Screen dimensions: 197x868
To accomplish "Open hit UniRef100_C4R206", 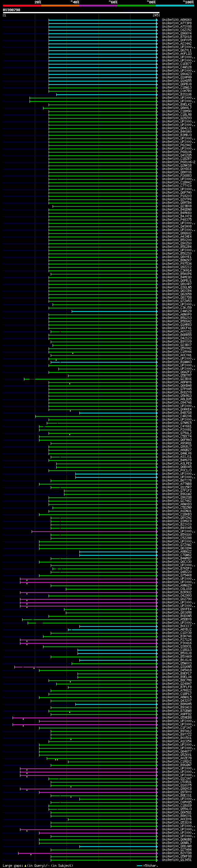I will (x=177, y=416).
